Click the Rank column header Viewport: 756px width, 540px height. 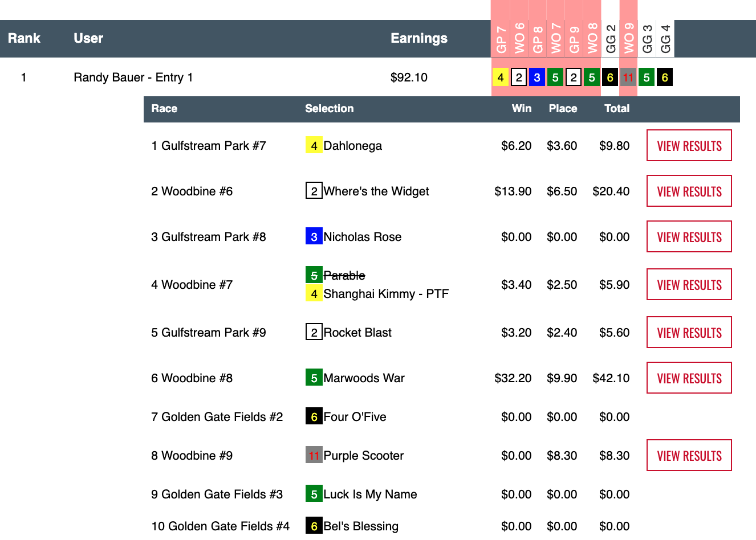pos(24,38)
